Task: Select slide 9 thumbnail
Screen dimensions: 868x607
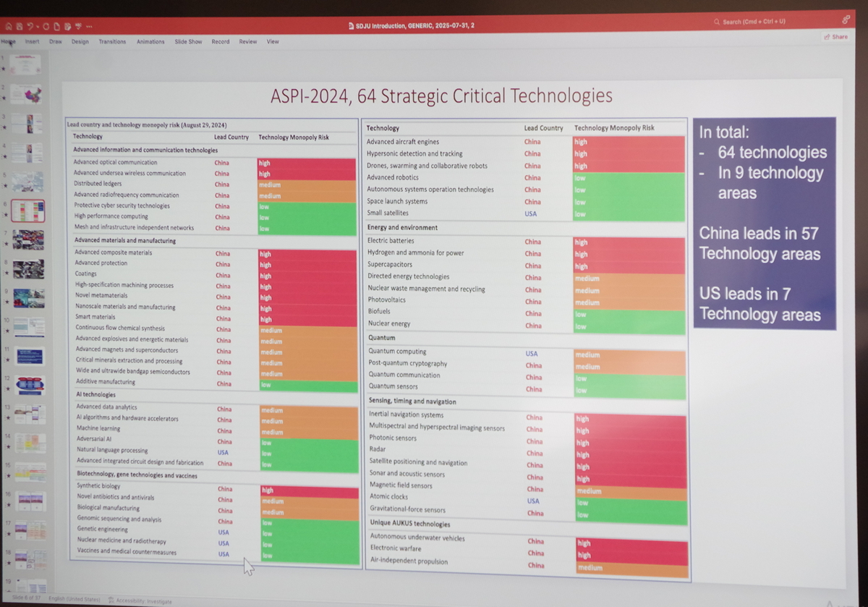Action: pos(29,298)
